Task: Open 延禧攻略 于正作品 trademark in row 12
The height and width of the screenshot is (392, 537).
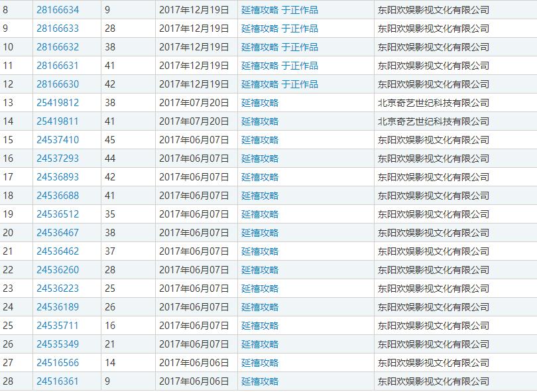Action: click(x=280, y=84)
